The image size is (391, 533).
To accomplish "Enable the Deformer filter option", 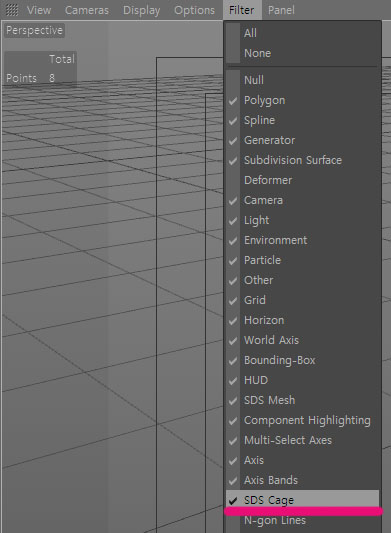I will [x=303, y=180].
